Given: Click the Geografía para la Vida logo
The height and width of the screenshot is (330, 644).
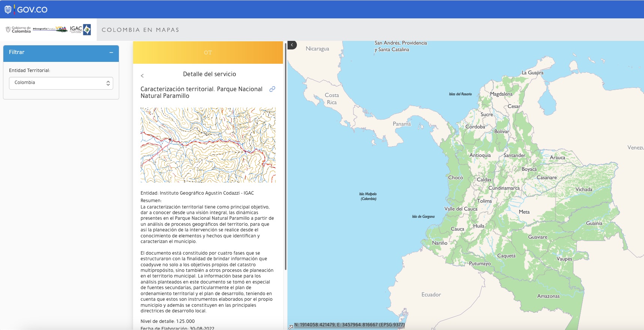Looking at the screenshot, I should [x=50, y=29].
